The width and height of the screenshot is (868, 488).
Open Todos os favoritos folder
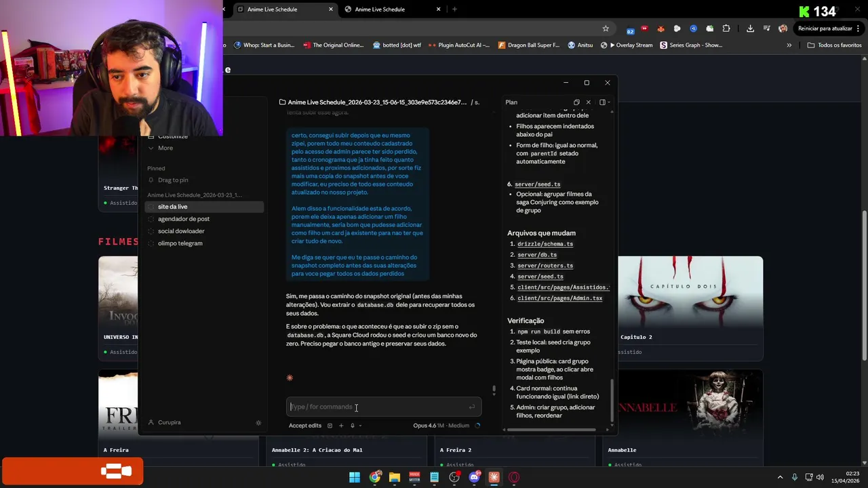pyautogui.click(x=835, y=45)
